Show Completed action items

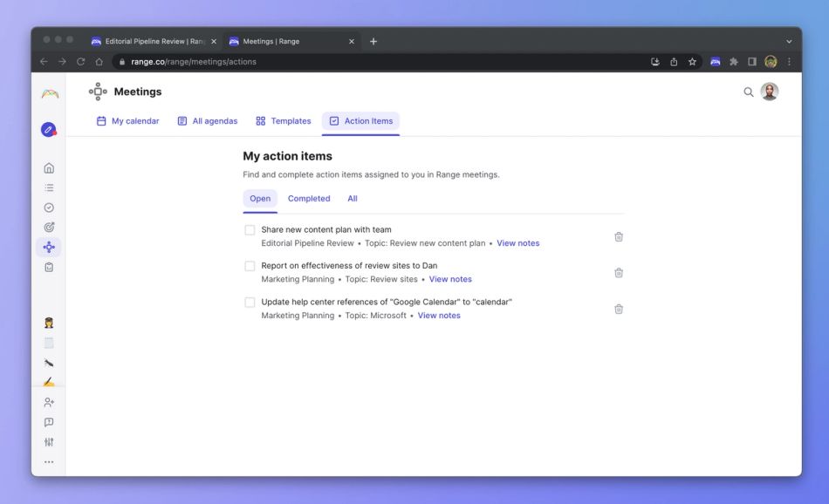(309, 199)
